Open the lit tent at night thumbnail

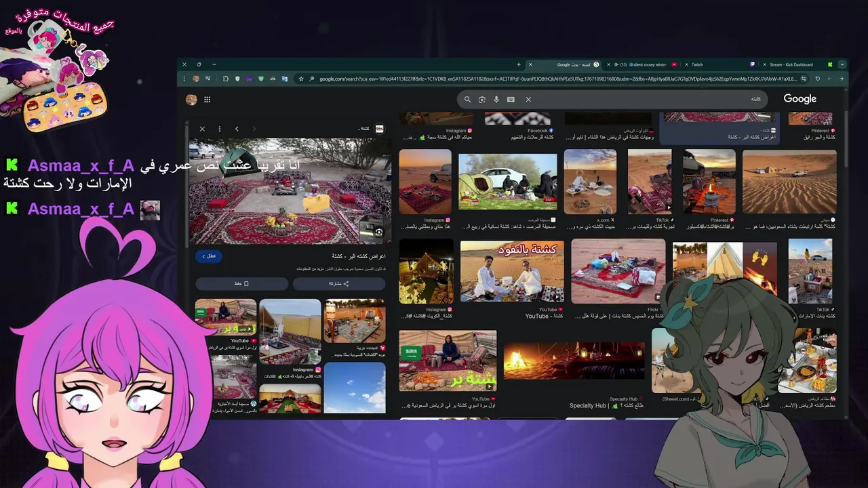(426, 271)
